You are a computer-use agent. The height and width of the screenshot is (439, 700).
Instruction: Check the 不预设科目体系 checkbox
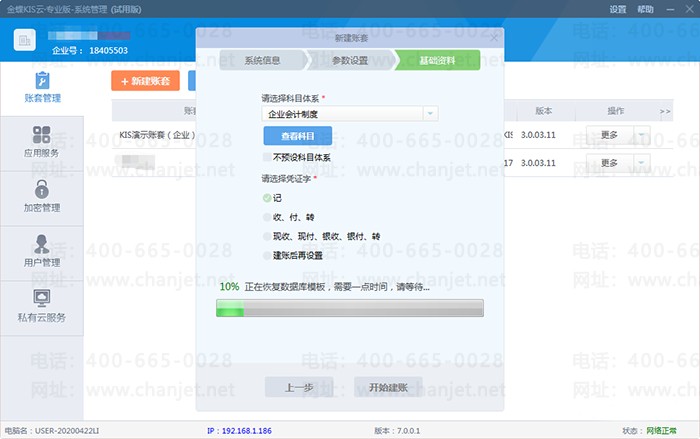[x=266, y=157]
